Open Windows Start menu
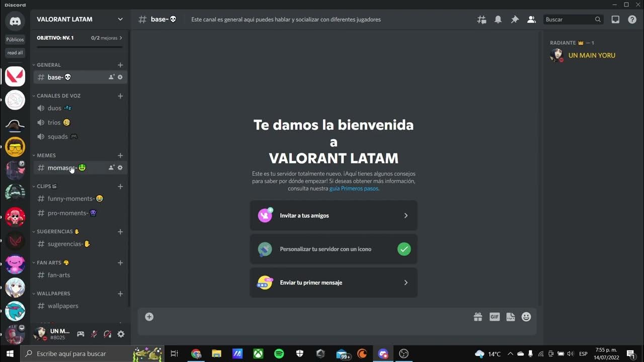Screen dimensions: 644x362 coord(10,354)
